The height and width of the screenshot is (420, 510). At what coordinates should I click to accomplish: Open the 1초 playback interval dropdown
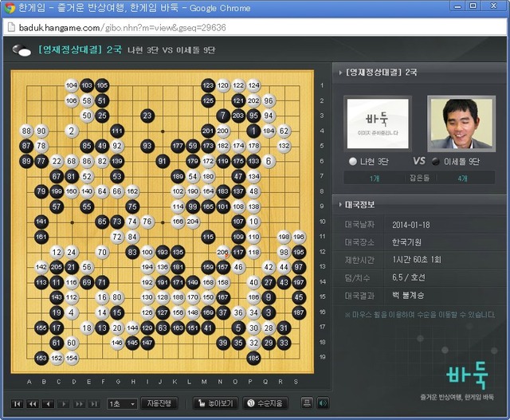pos(122,404)
